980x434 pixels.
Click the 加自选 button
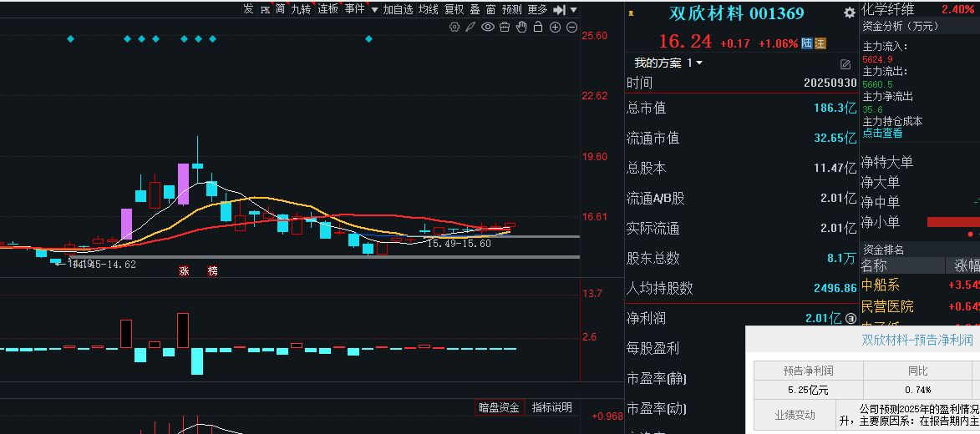tap(399, 9)
